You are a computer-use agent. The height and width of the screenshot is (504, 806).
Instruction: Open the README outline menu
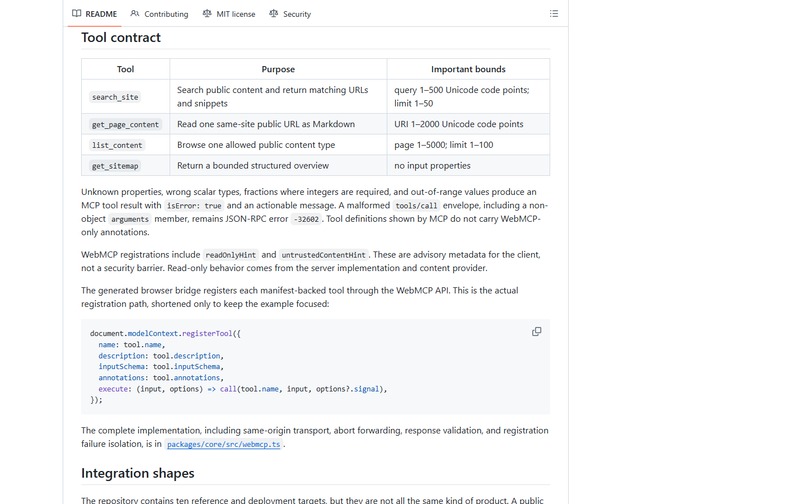[554, 13]
